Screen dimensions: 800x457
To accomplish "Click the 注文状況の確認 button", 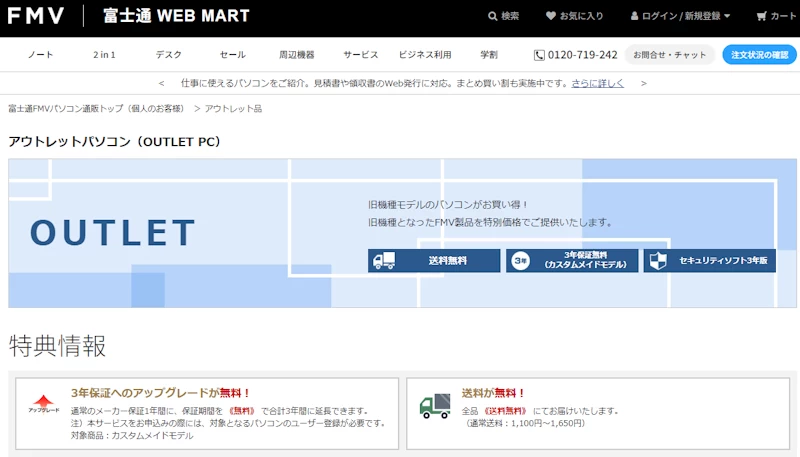I will 760,55.
